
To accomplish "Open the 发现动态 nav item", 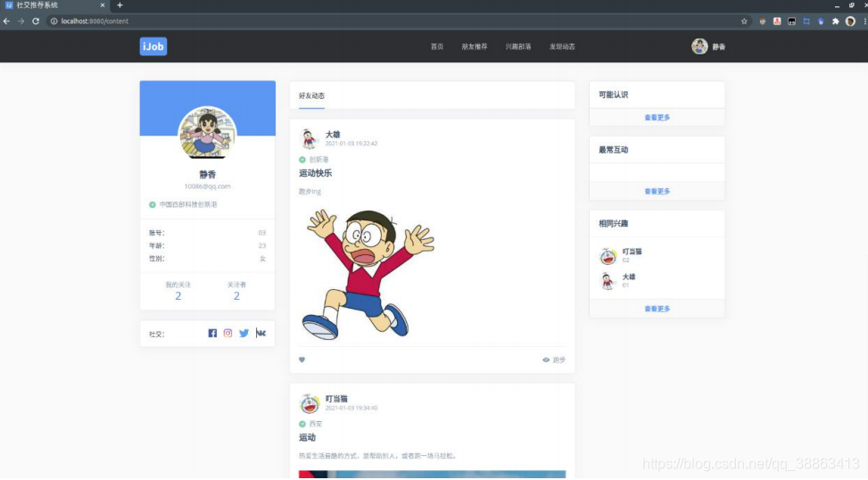I will point(562,46).
